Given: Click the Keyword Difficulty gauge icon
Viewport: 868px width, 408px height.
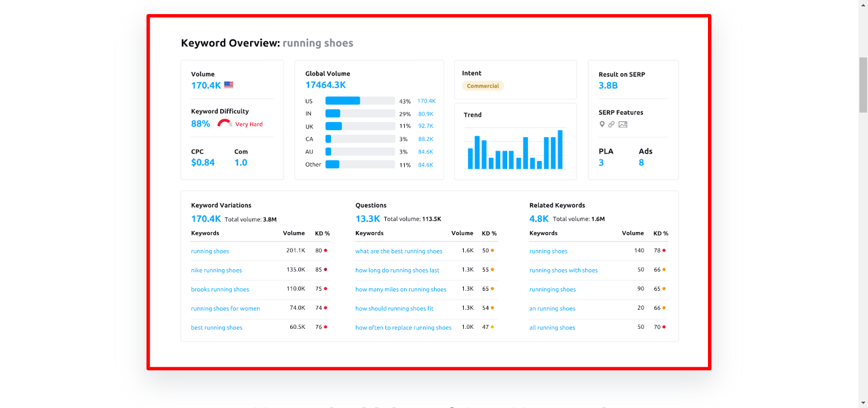Looking at the screenshot, I should (225, 123).
